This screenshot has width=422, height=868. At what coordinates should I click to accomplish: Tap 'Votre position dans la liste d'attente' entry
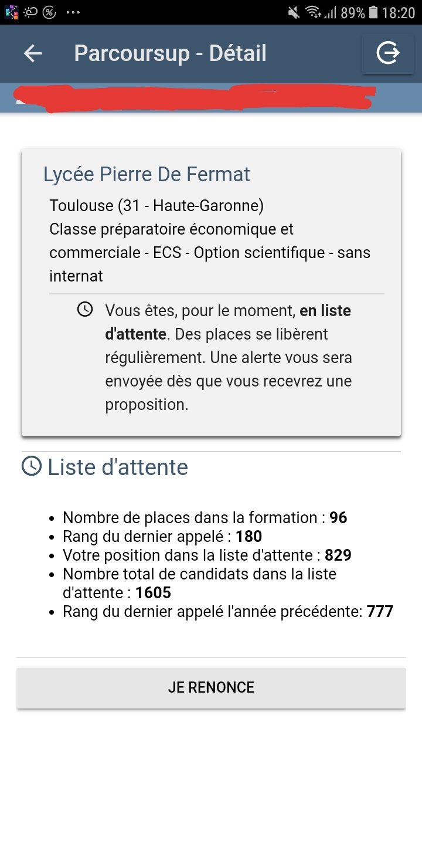207,555
